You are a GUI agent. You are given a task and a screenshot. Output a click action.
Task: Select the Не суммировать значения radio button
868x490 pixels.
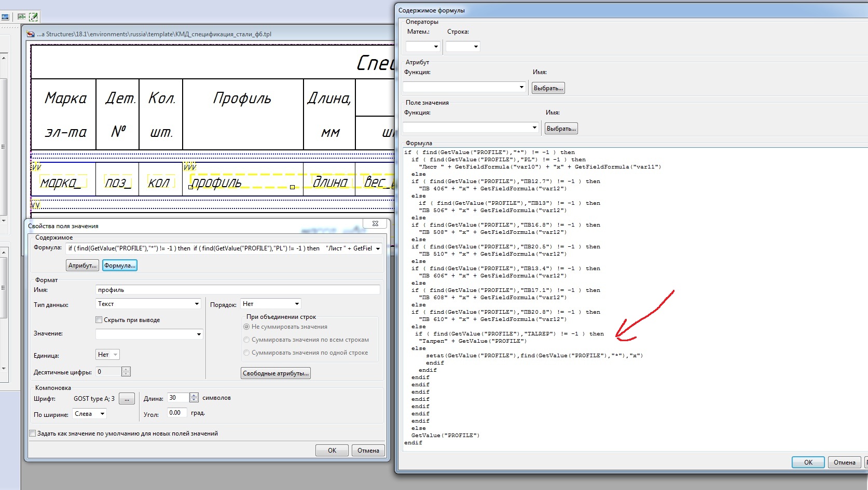click(x=246, y=327)
